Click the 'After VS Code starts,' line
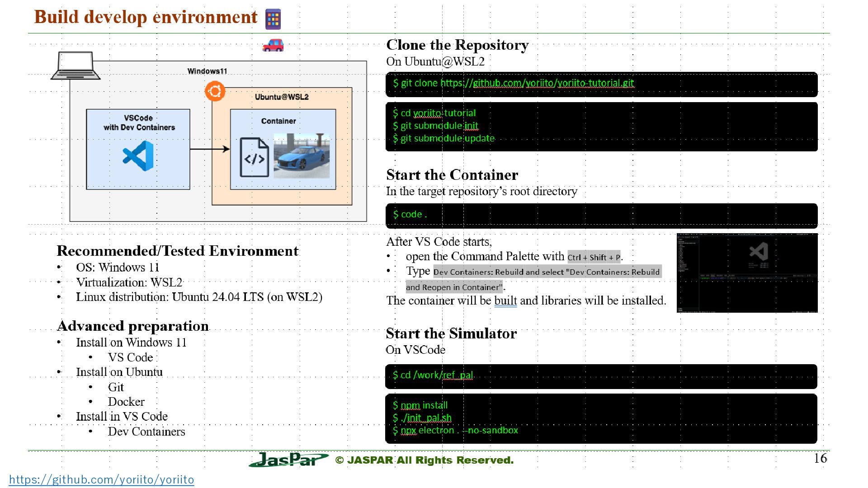The image size is (868, 488). pos(439,242)
